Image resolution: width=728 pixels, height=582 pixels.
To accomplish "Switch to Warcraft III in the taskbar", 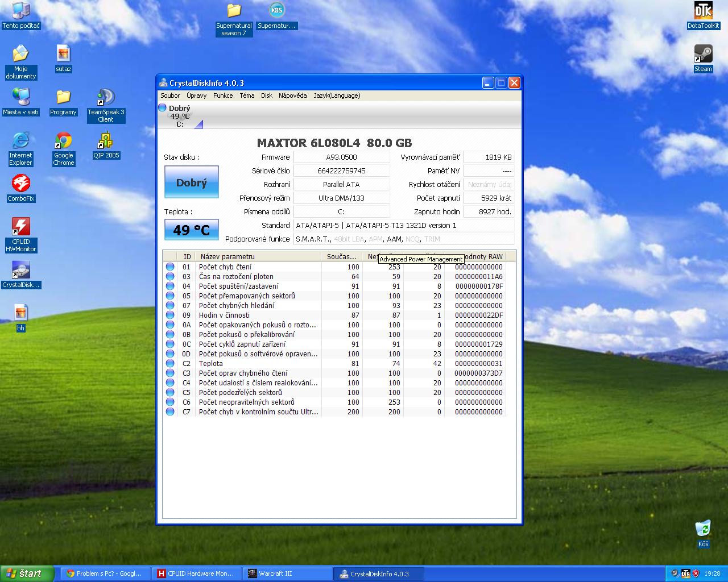I will (x=287, y=573).
